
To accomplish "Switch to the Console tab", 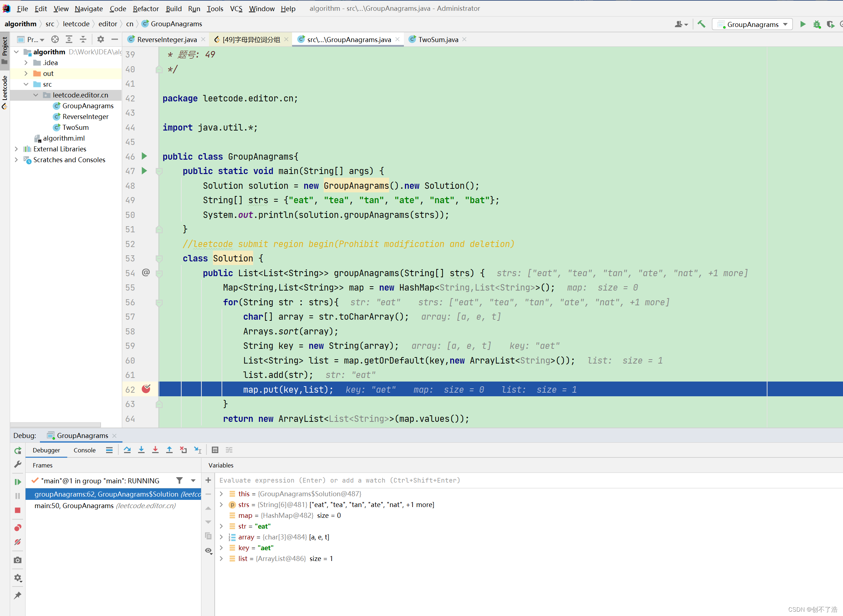I will tap(85, 450).
